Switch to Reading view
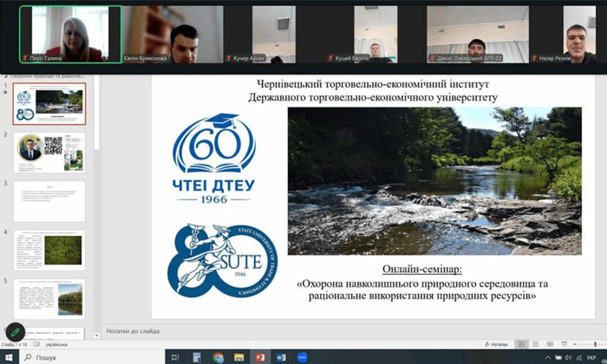Viewport: 607px width, 364px height. coord(550,344)
